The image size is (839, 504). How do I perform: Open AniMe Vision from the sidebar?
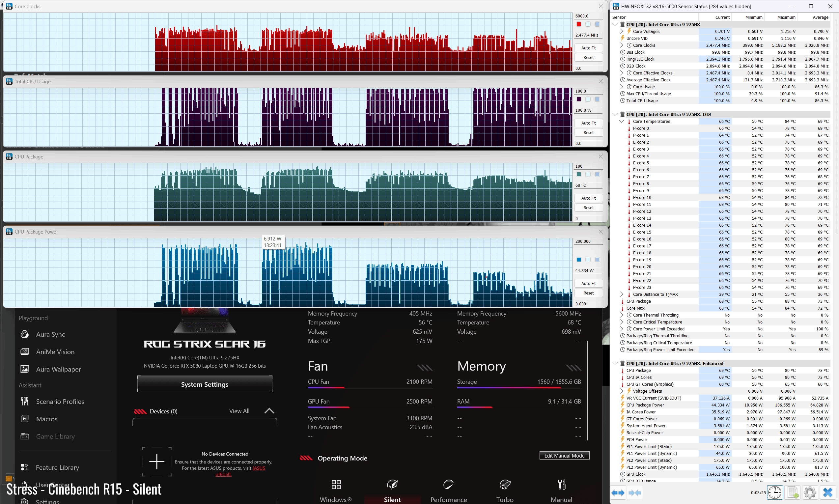[x=55, y=352]
